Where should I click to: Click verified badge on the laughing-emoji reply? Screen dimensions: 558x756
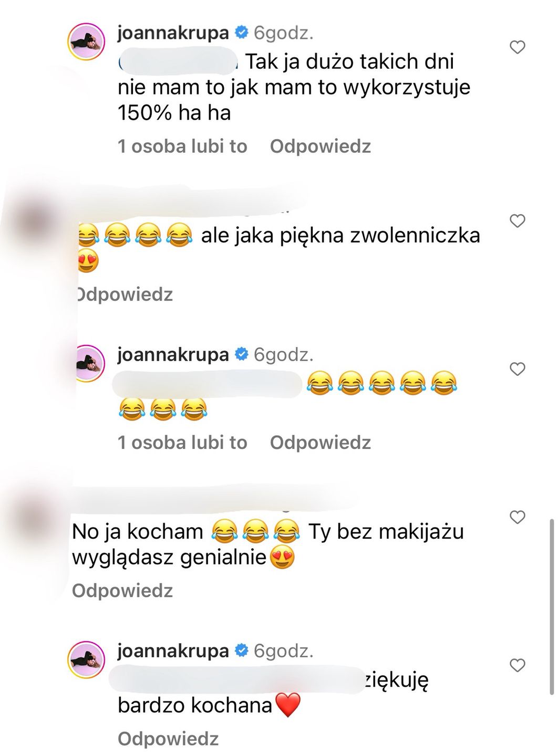pos(241,354)
